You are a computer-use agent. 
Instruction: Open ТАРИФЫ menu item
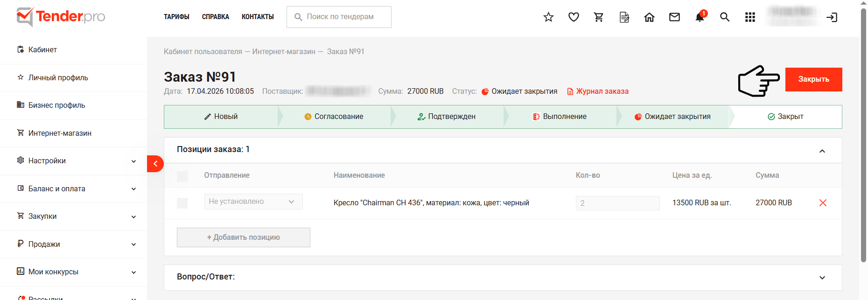[x=176, y=17]
